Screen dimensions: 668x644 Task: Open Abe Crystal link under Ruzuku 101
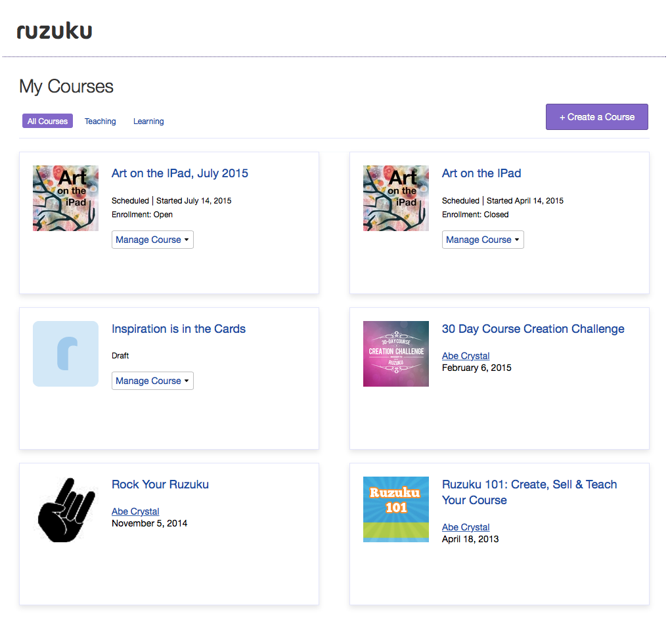click(x=466, y=527)
